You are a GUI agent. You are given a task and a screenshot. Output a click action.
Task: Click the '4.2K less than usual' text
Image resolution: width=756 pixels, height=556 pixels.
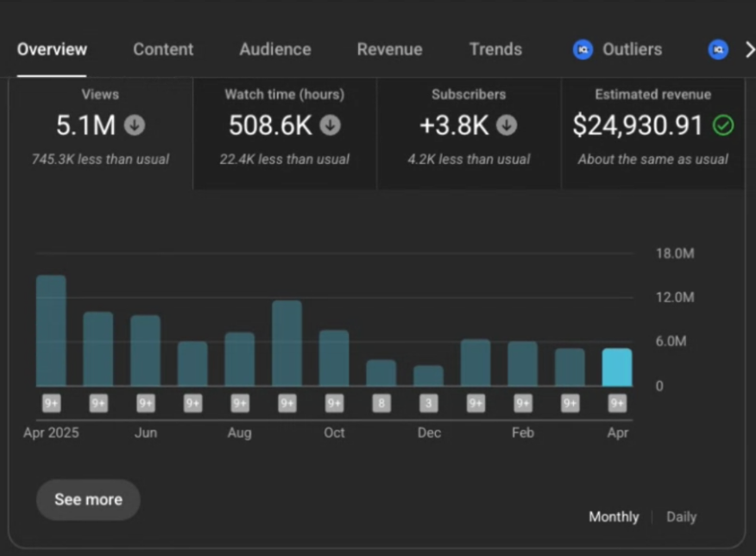tap(469, 159)
